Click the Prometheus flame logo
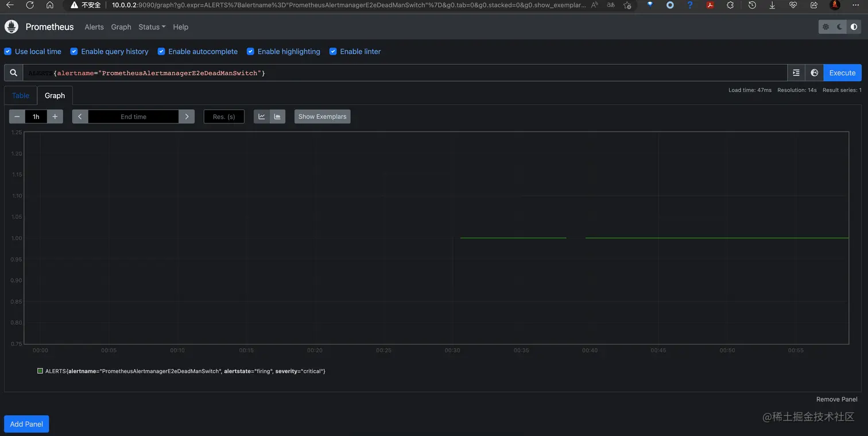 coord(11,27)
